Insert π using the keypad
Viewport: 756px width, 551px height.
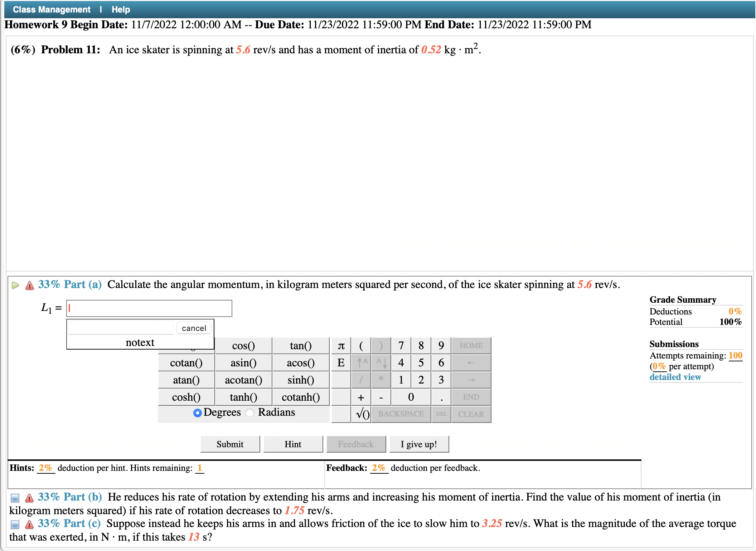[x=340, y=345]
